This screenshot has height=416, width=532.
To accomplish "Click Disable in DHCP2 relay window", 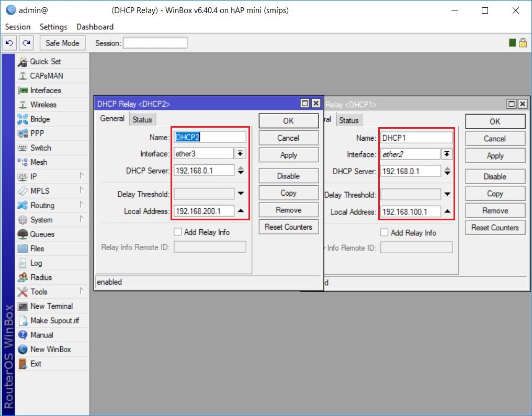I will [288, 176].
